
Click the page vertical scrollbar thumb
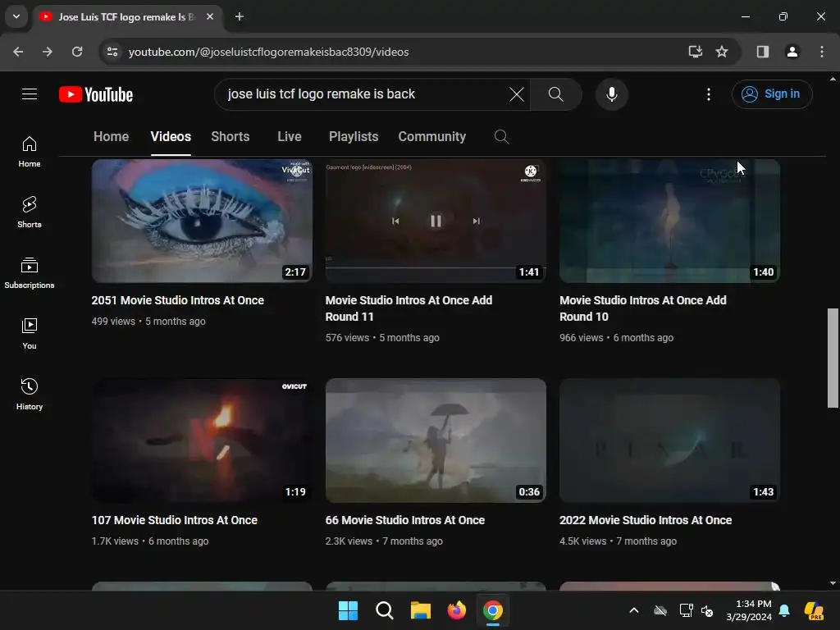click(833, 358)
